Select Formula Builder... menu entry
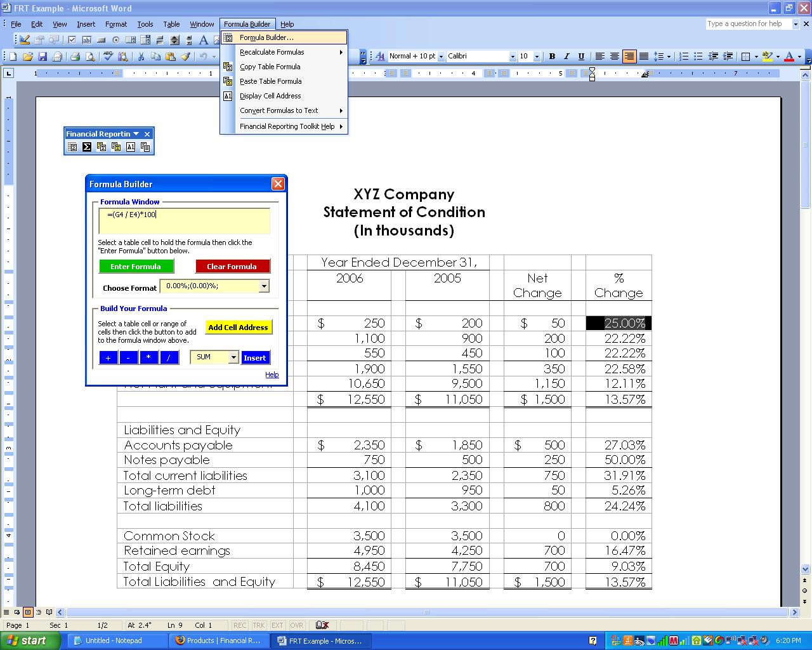Screen dimensions: 812x650 pyautogui.click(x=284, y=37)
